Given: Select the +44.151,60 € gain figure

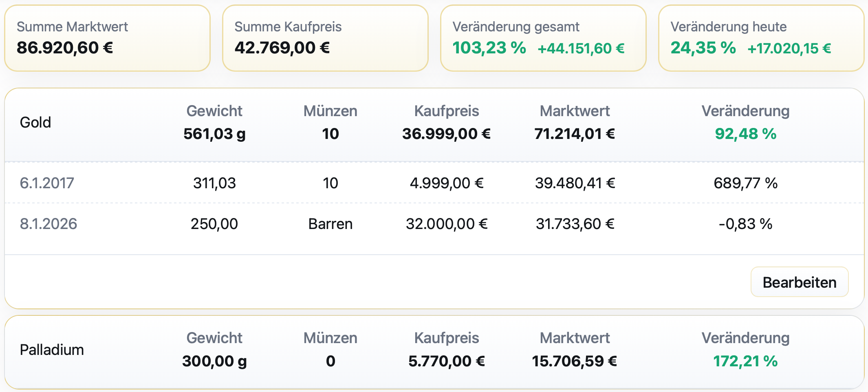Looking at the screenshot, I should tap(582, 48).
